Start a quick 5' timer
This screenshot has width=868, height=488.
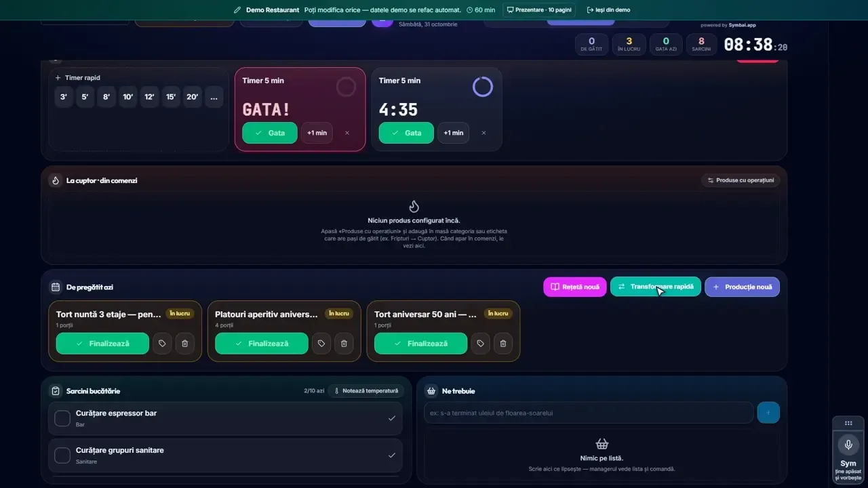click(85, 97)
